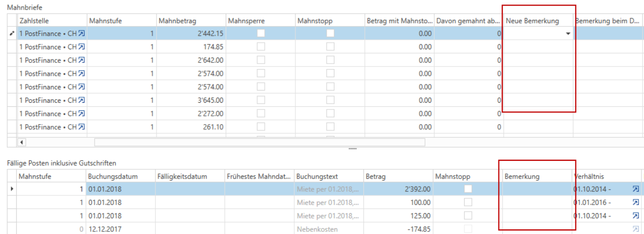Select the Betrag cell 2'392.00
This screenshot has height=234, width=644.
point(398,189)
